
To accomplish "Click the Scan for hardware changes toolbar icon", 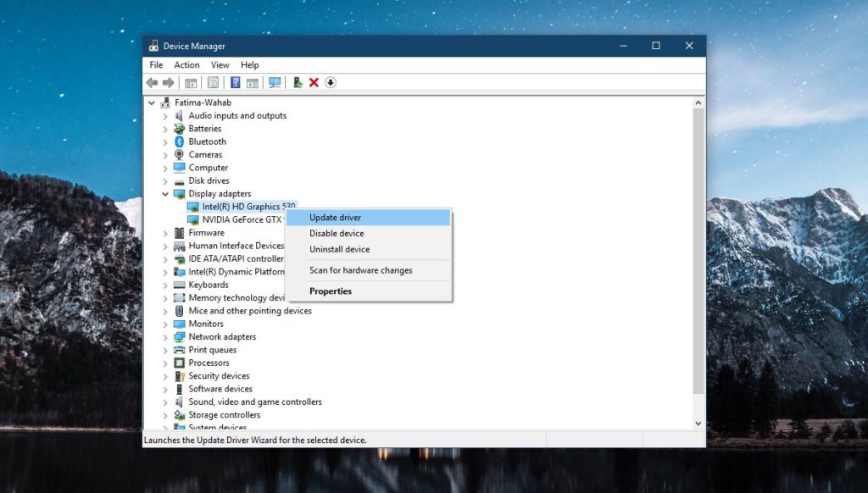I will [x=274, y=82].
